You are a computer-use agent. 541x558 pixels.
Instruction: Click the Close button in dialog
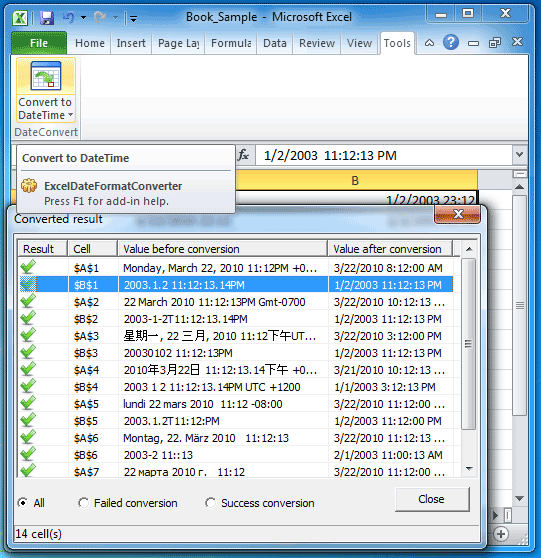[x=432, y=499]
